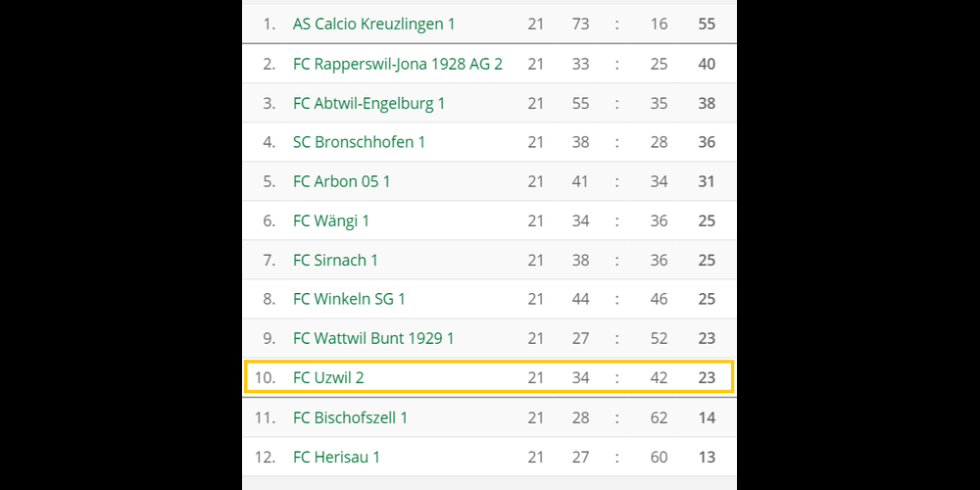Screen dimensions: 980x490
Task: Open AS Calcio Kreuzlingen 1 team link
Action: pyautogui.click(x=373, y=24)
